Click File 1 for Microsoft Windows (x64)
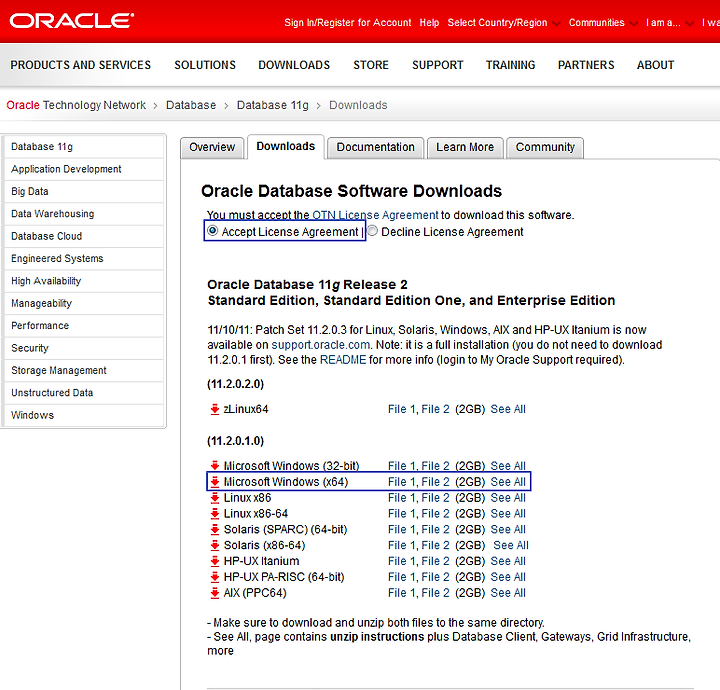This screenshot has width=720, height=690. coord(402,482)
